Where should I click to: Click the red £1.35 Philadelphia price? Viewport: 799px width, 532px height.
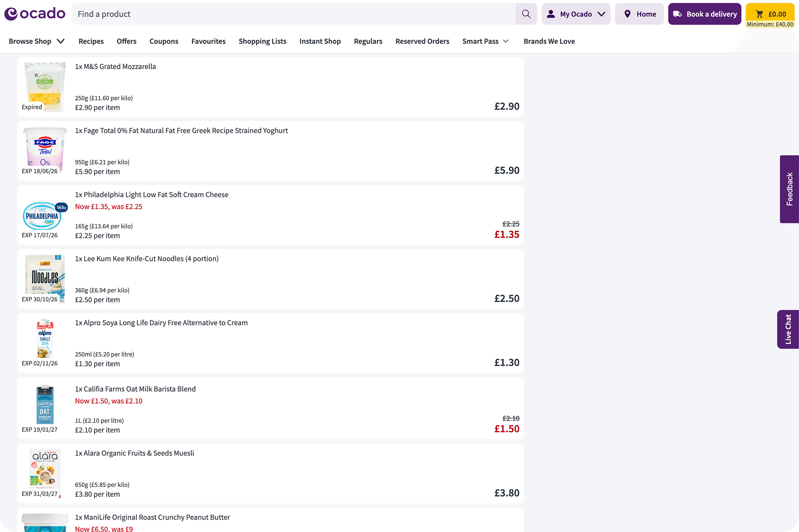pyautogui.click(x=507, y=234)
